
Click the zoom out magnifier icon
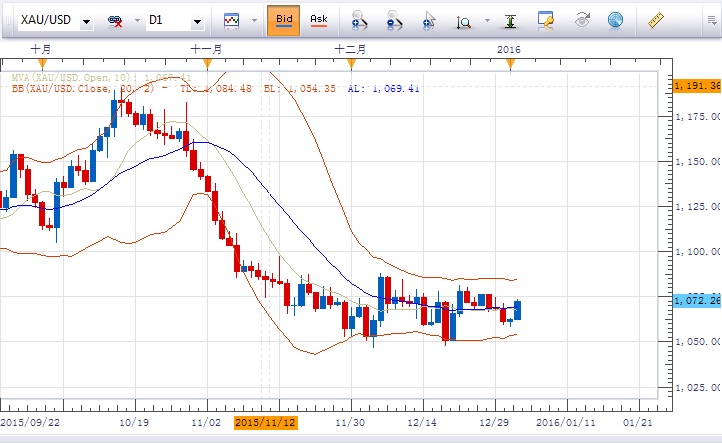click(394, 21)
